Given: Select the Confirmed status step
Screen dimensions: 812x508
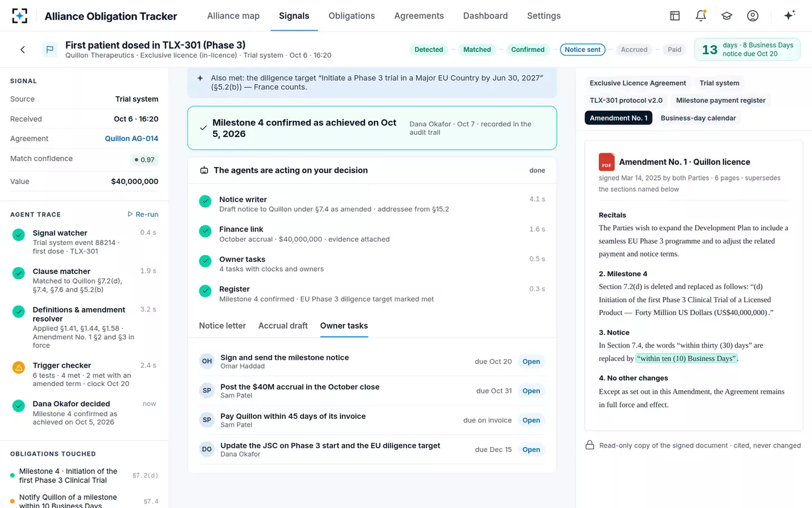Looking at the screenshot, I should (528, 50).
